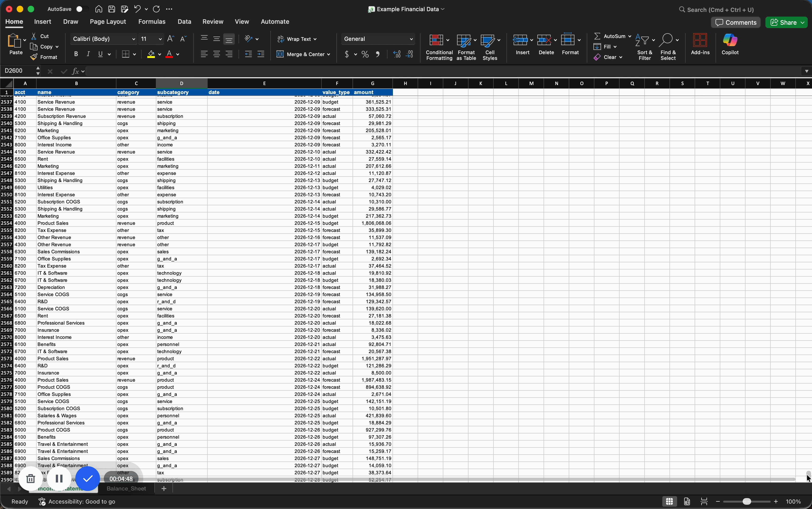
Task: Apply the red font color swatch
Action: [x=169, y=54]
